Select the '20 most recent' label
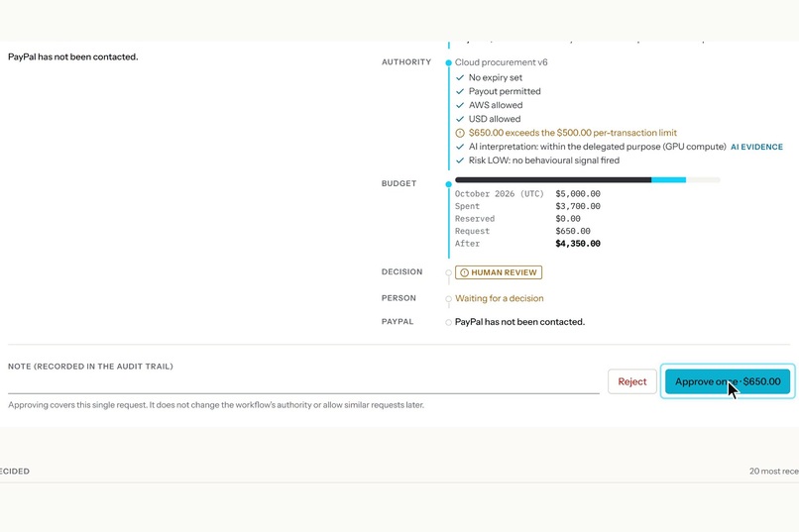The image size is (799, 532). (774, 471)
